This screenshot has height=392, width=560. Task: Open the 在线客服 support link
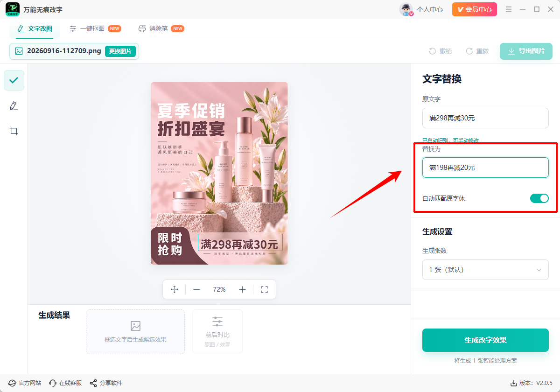[x=65, y=383]
